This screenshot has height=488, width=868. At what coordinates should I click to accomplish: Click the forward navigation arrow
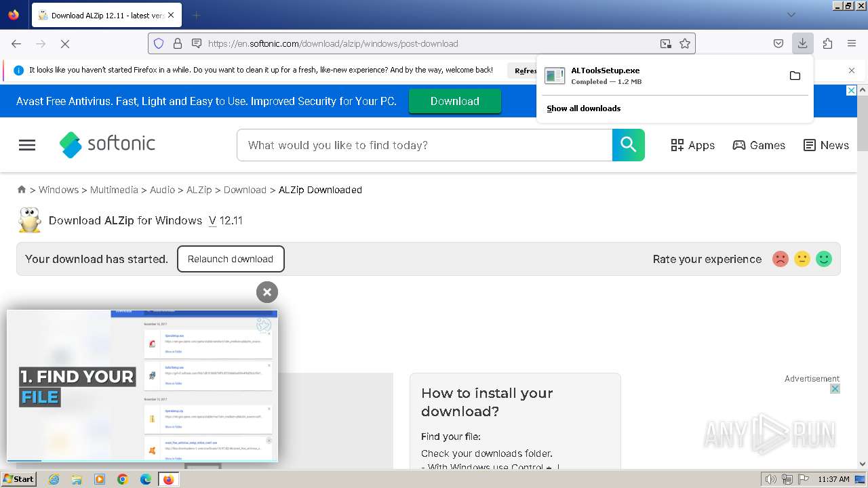tap(41, 43)
